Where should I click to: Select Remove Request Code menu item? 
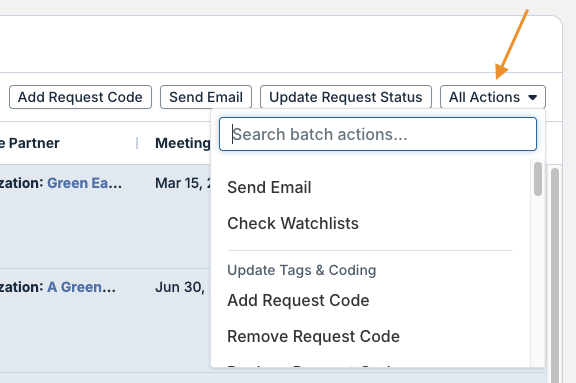click(x=313, y=336)
